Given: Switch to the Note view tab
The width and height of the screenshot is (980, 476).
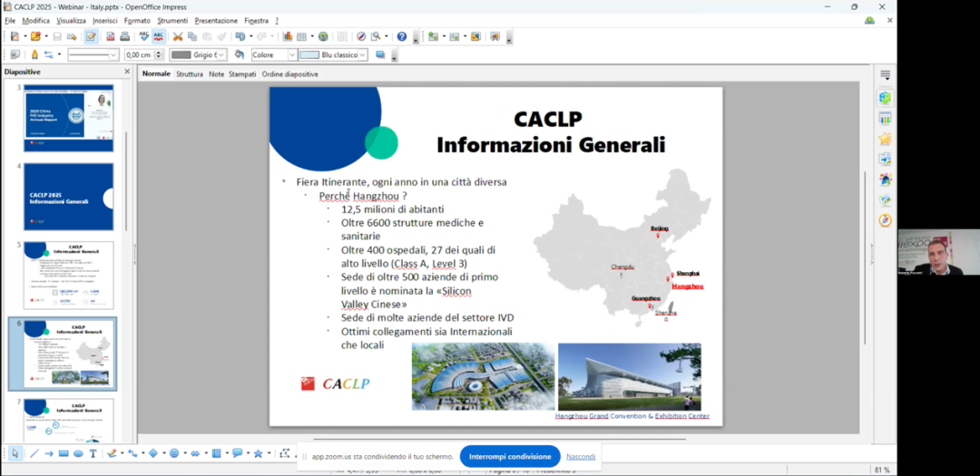Looking at the screenshot, I should click(216, 73).
